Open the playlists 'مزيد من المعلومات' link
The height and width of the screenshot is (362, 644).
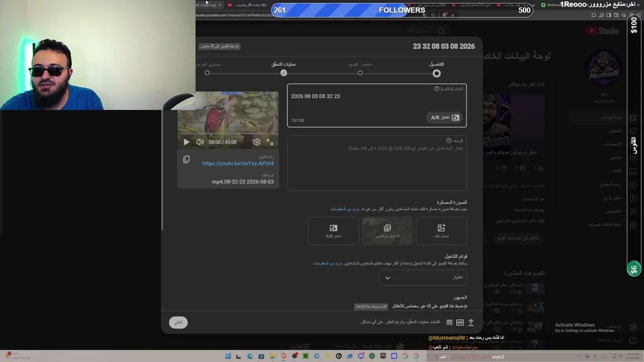328,263
